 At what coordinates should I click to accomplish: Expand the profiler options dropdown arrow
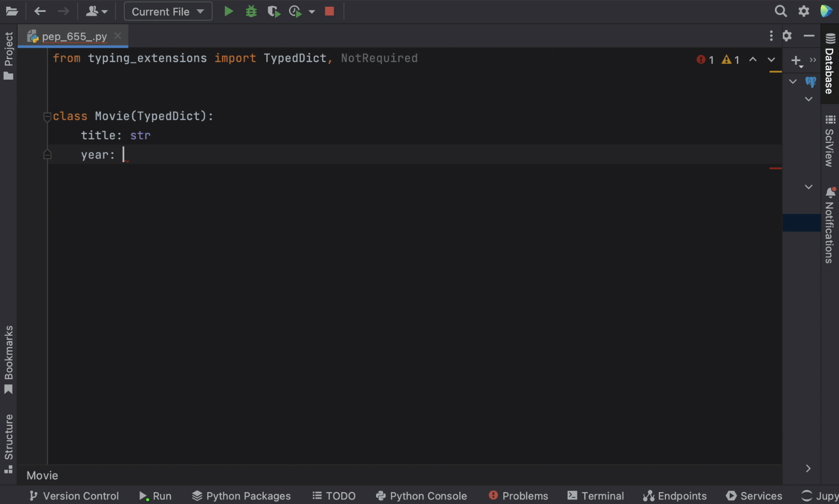[x=312, y=11]
